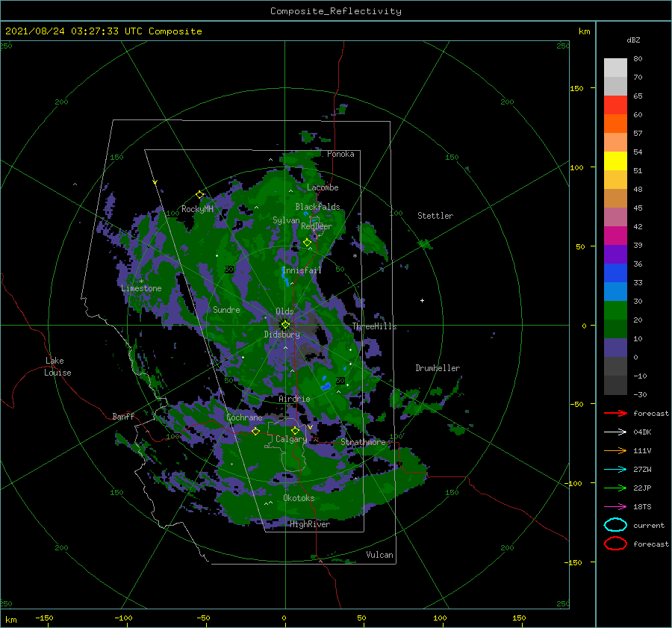Click the light gray 70–80 dBZ swatch
The width and height of the screenshot is (672, 628).
(x=615, y=67)
